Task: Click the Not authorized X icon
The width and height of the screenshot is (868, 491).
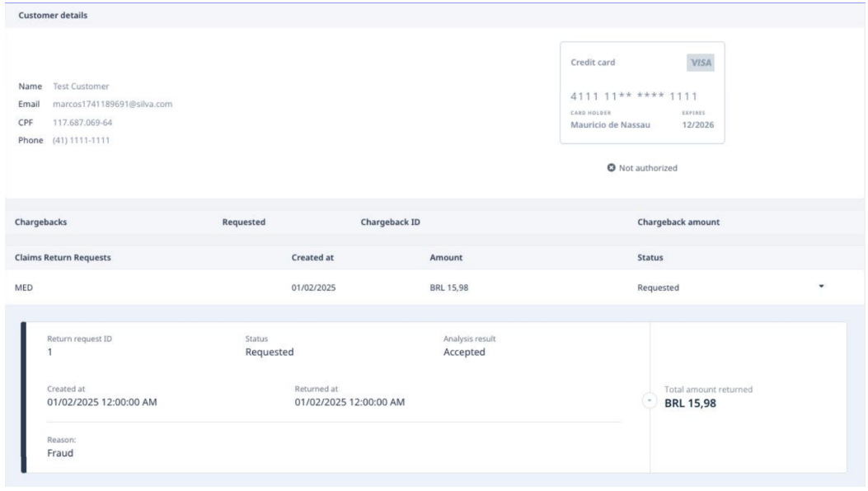Action: coord(612,169)
